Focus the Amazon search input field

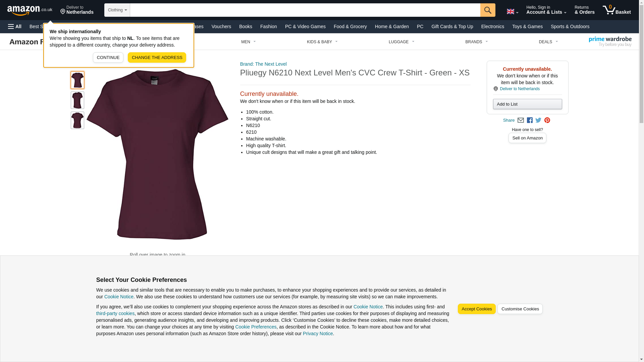[x=305, y=10]
